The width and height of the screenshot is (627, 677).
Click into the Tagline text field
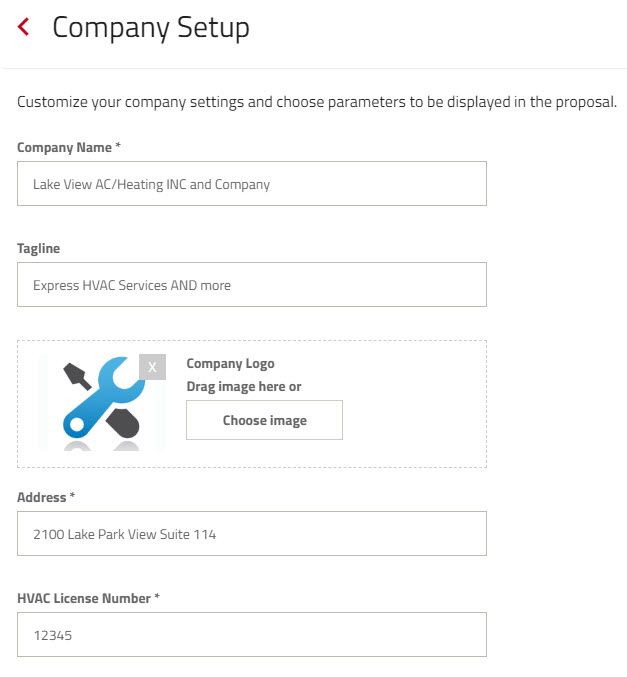point(252,285)
